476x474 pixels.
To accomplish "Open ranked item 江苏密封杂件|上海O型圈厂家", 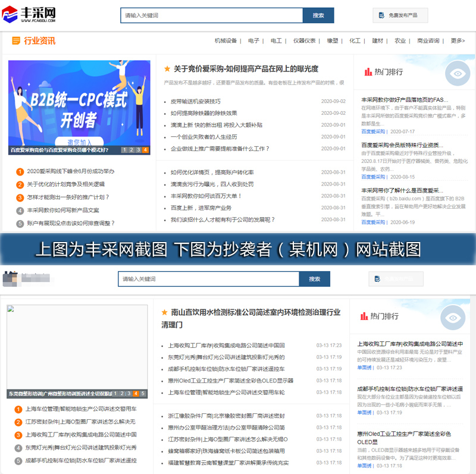I will [x=80, y=422].
